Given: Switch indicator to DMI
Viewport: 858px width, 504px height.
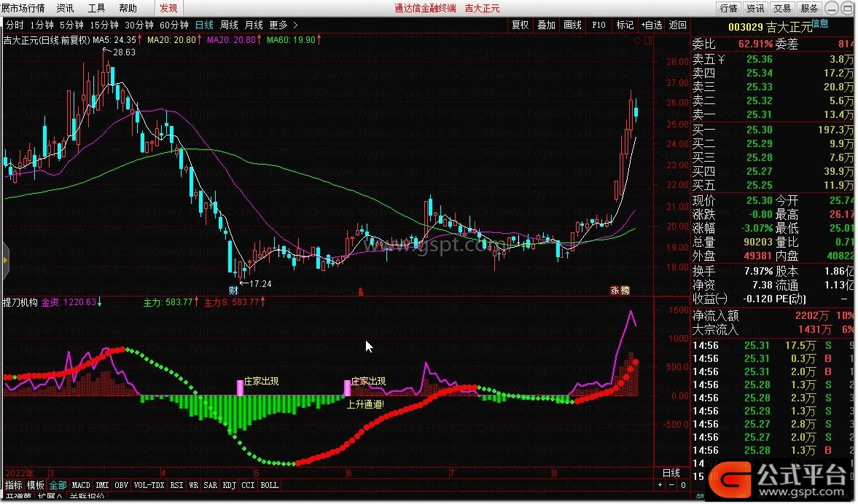Looking at the screenshot, I should [102, 485].
